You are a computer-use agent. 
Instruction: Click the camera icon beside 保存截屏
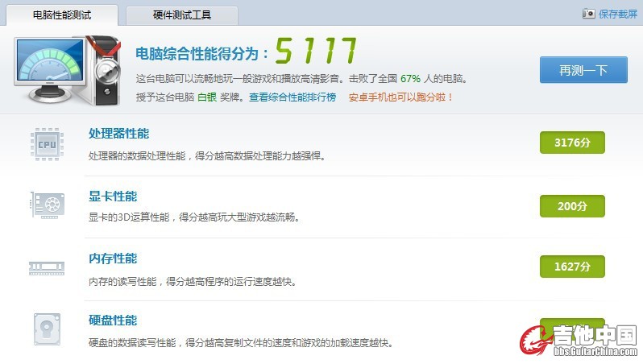click(x=588, y=14)
